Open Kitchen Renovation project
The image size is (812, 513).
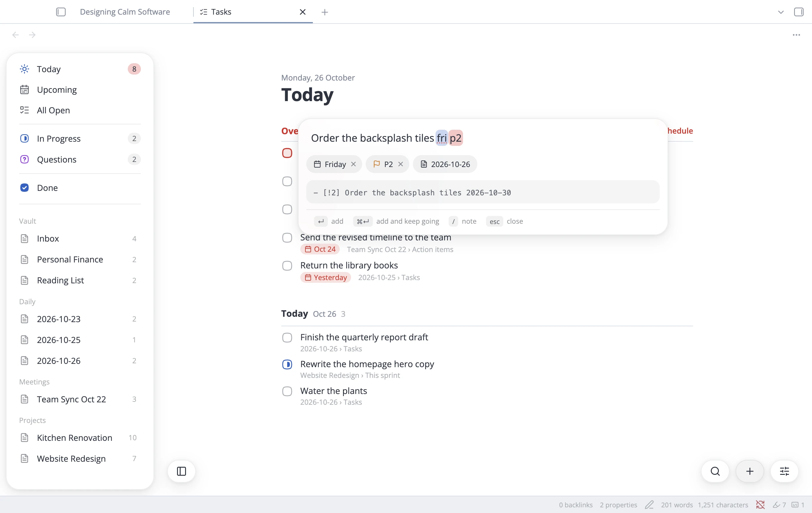coord(80,438)
